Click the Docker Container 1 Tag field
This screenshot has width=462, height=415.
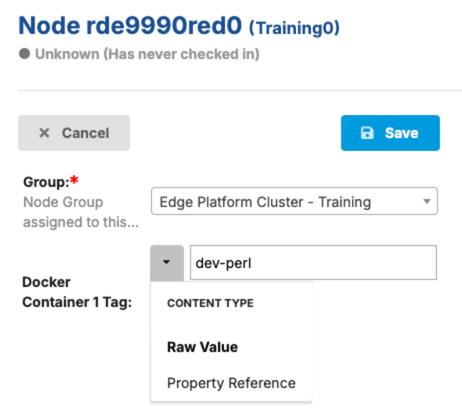coord(313,263)
